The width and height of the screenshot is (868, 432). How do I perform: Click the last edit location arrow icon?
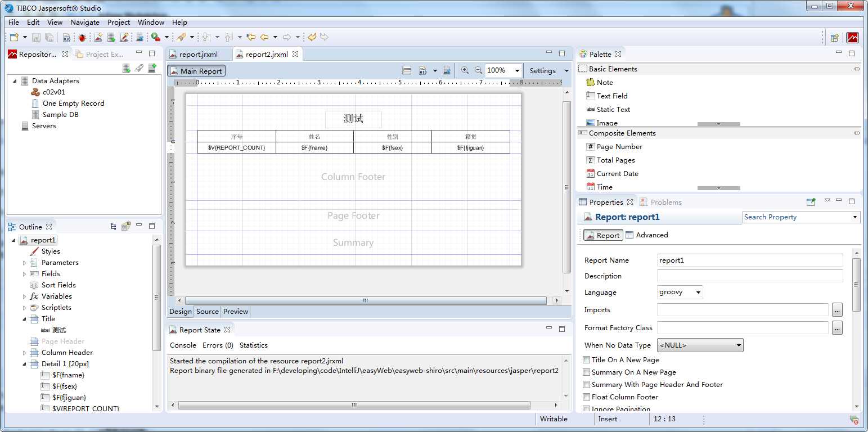[x=250, y=37]
